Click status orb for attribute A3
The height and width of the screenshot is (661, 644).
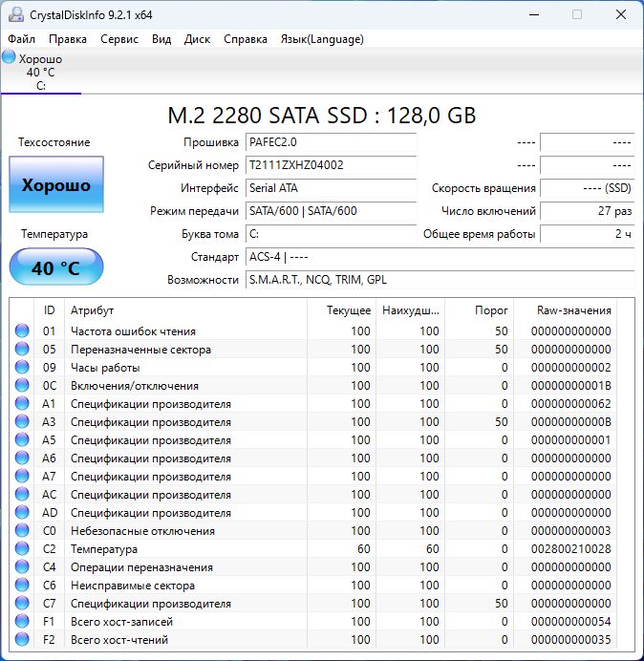click(x=22, y=421)
